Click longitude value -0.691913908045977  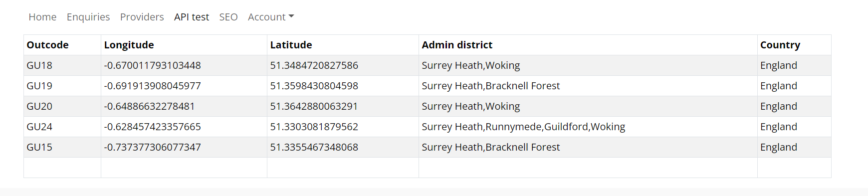coord(153,86)
